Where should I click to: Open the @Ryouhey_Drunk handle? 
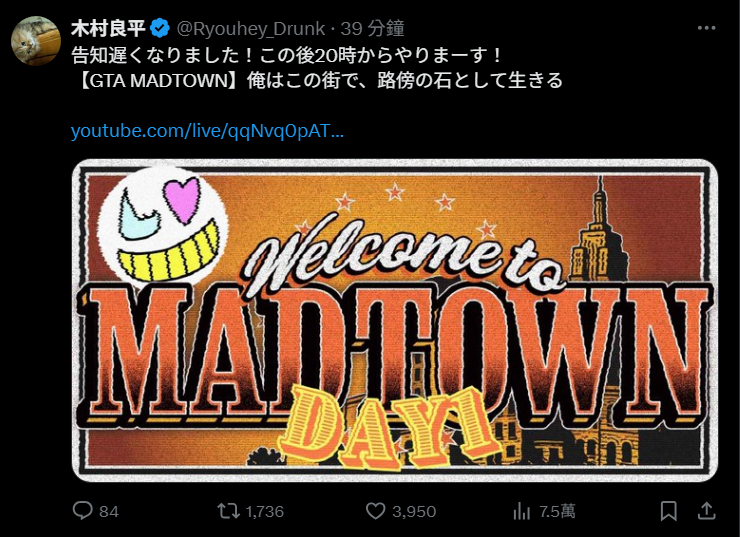click(251, 29)
